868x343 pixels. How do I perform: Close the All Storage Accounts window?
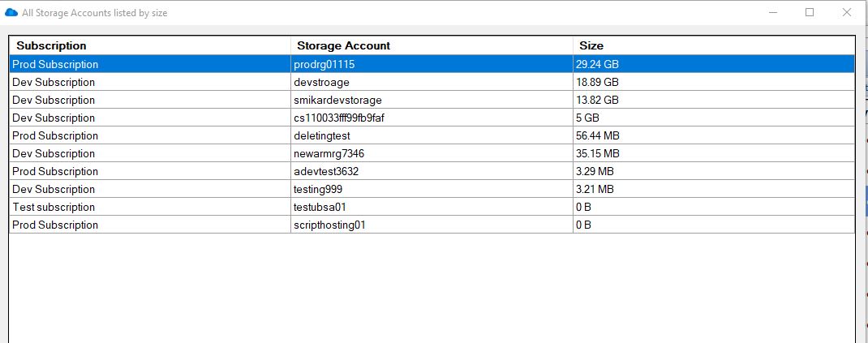tap(846, 12)
